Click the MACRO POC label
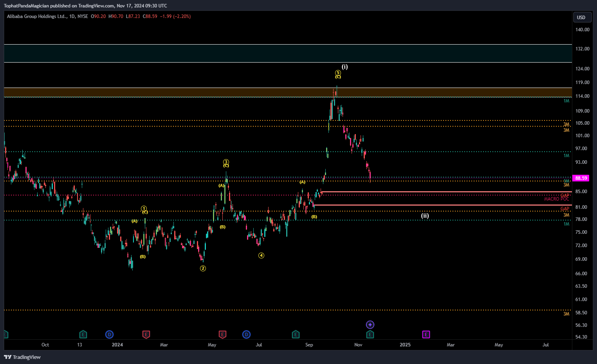This screenshot has height=364, width=597. (557, 199)
